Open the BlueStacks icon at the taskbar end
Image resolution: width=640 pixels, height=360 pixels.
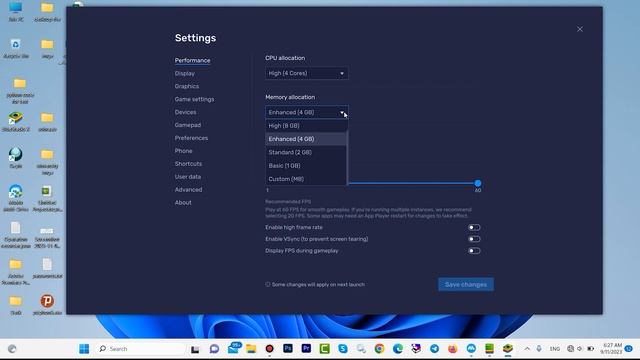coord(508,349)
